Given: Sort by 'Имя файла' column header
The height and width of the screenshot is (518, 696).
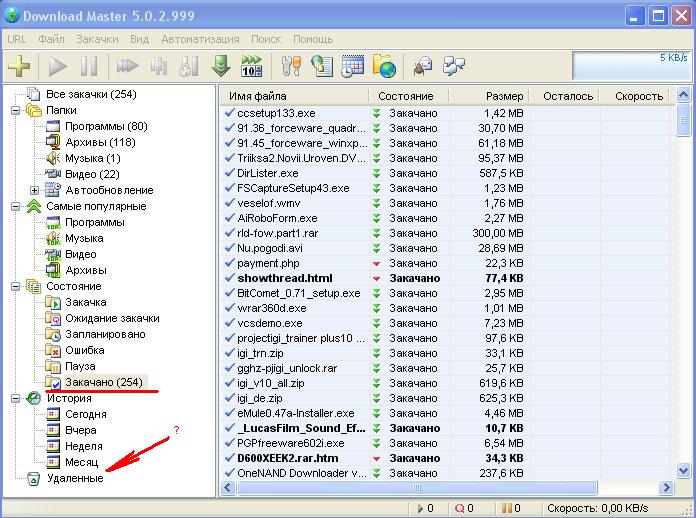Looking at the screenshot, I should tap(294, 96).
